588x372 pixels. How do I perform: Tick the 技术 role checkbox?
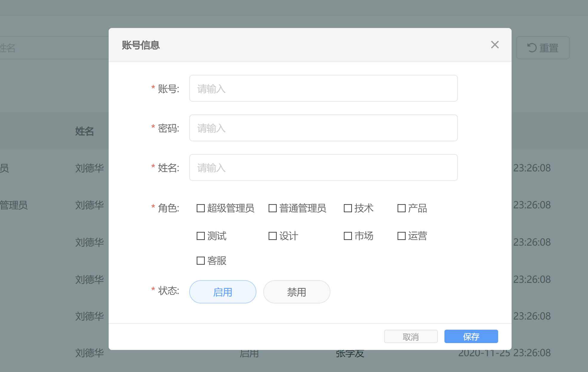348,208
